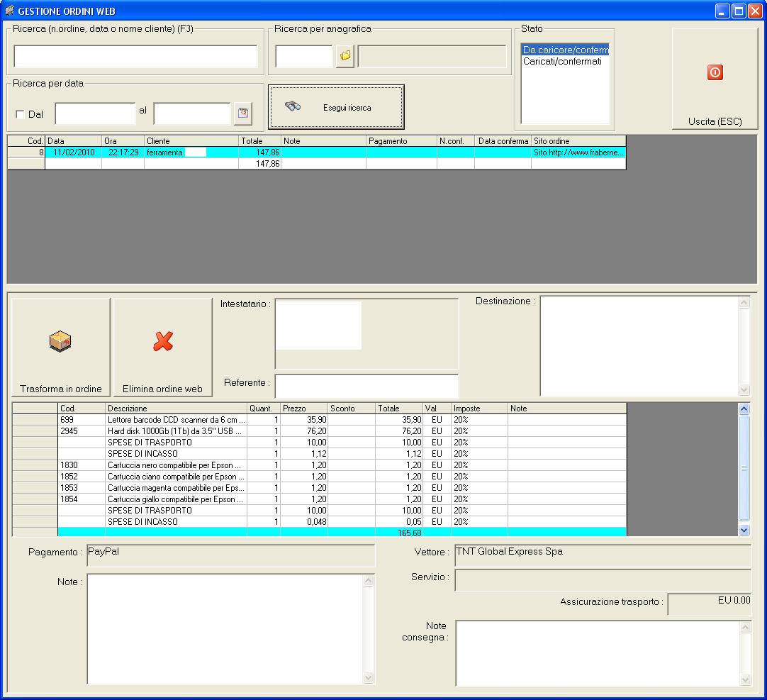The width and height of the screenshot is (767, 700).
Task: Click the items total 165,68 cell
Action: click(399, 533)
